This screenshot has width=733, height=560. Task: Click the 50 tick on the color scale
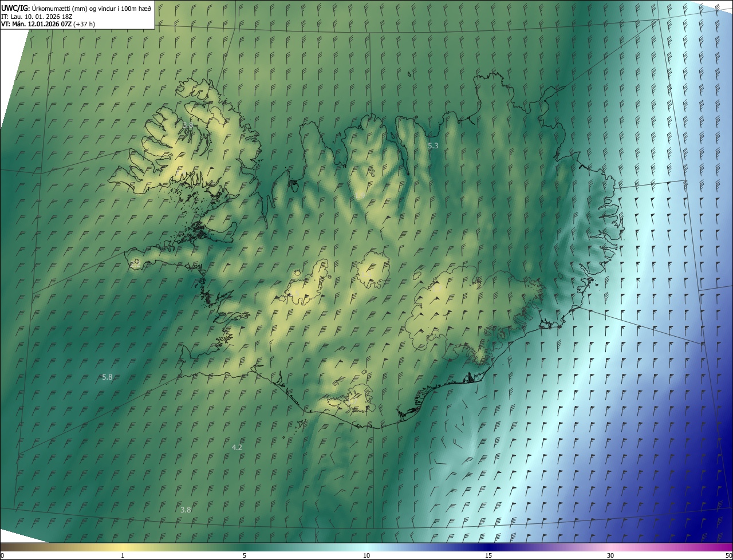(728, 555)
